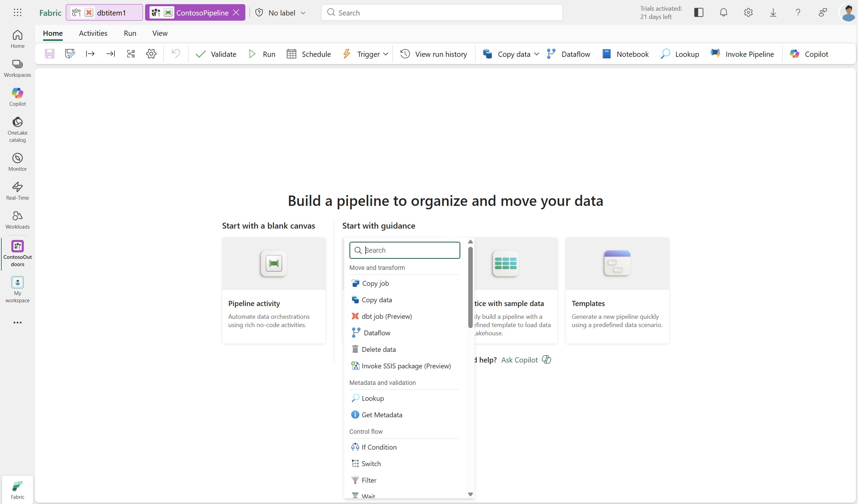Close the ContosoPipeline tab
858x504 pixels.
(x=236, y=13)
